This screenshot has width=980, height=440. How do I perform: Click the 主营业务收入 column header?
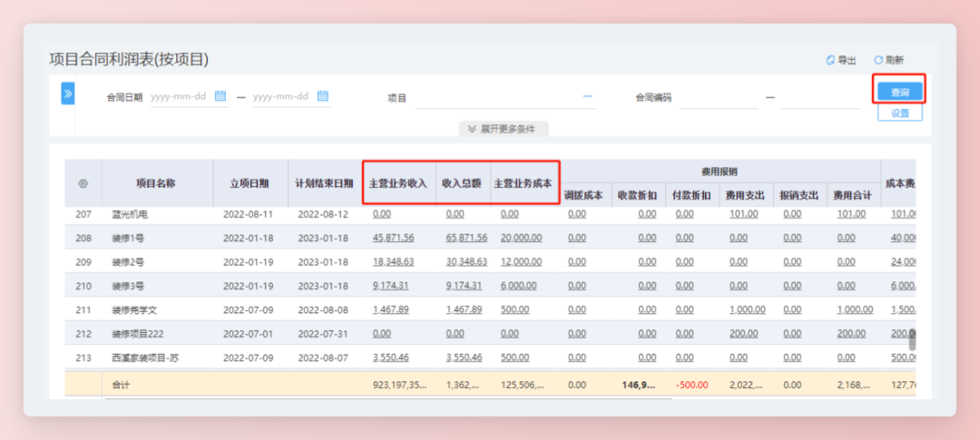(x=398, y=184)
